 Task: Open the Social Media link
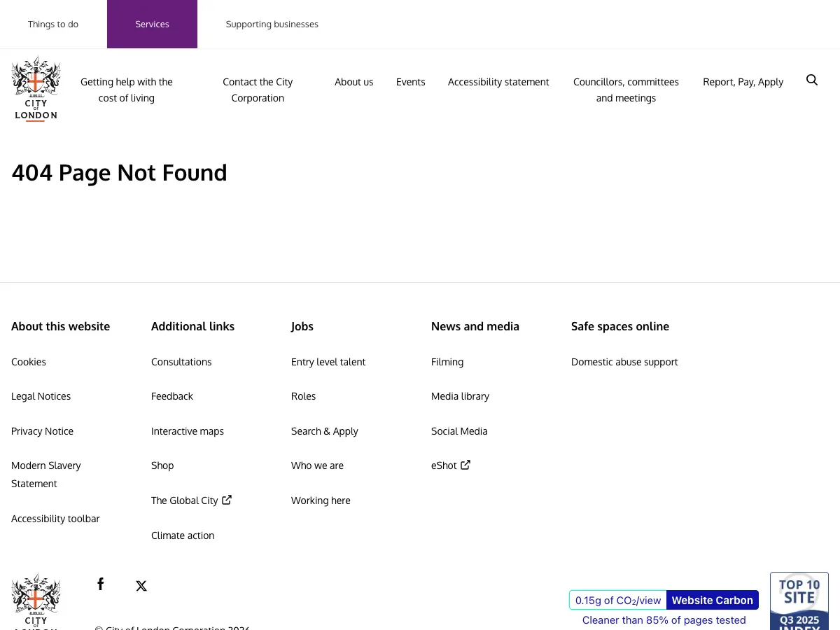coord(459,431)
